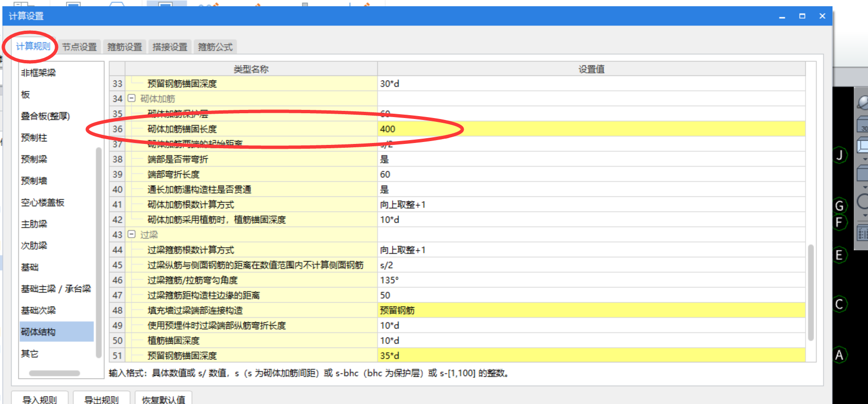Select 预制墙 in the component list
868x404 pixels.
(x=34, y=181)
